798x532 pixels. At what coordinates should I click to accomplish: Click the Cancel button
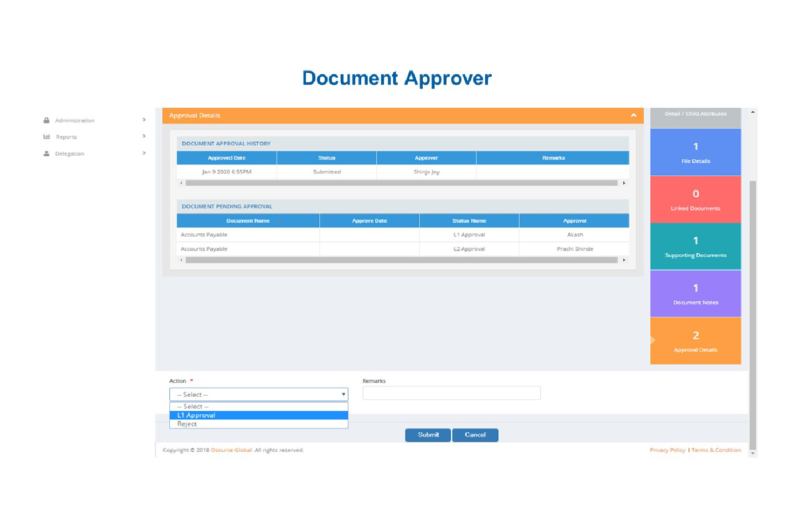(x=475, y=435)
